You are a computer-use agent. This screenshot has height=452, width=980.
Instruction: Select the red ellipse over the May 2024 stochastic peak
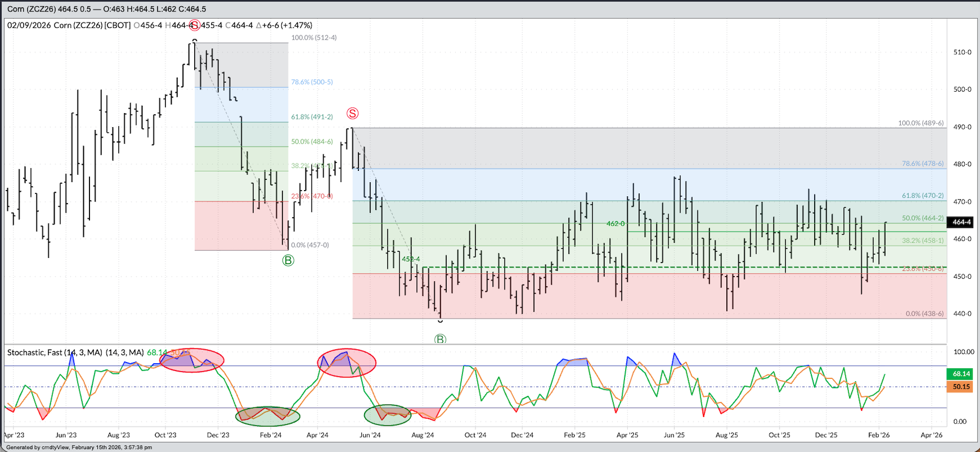(346, 363)
